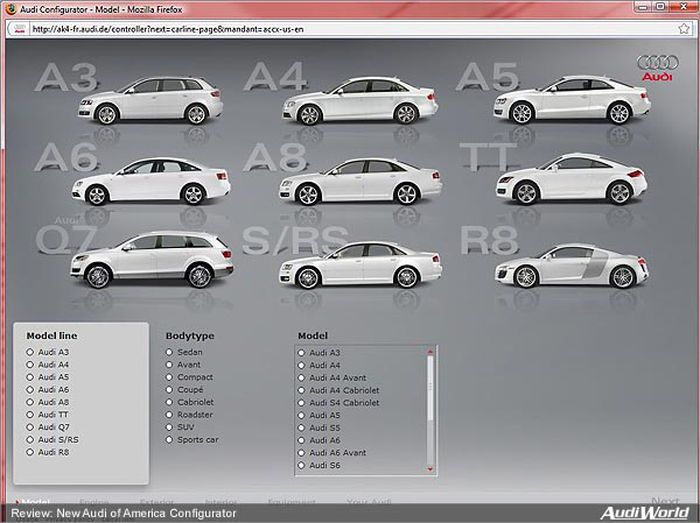This screenshot has width=700, height=523.
Task: Choose Audi R8 under Model line
Action: tap(47, 452)
